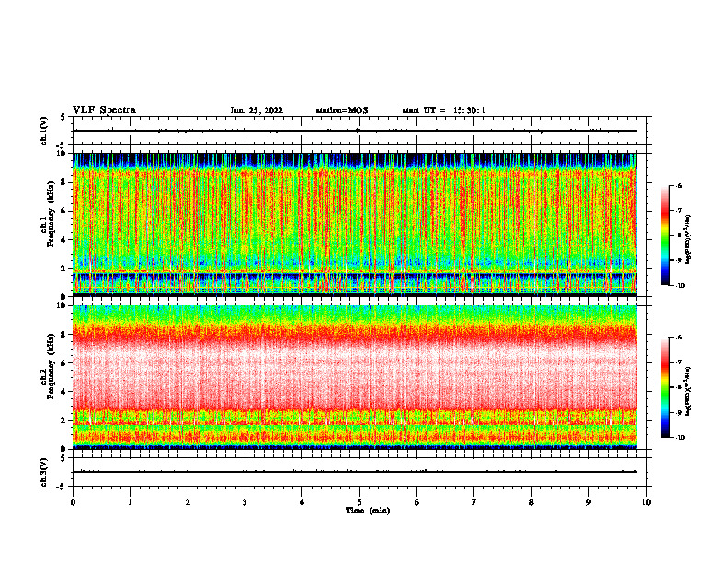Screen dimensions: 728x563
Task: Click time axis tick label "10"
Action: pos(646,502)
